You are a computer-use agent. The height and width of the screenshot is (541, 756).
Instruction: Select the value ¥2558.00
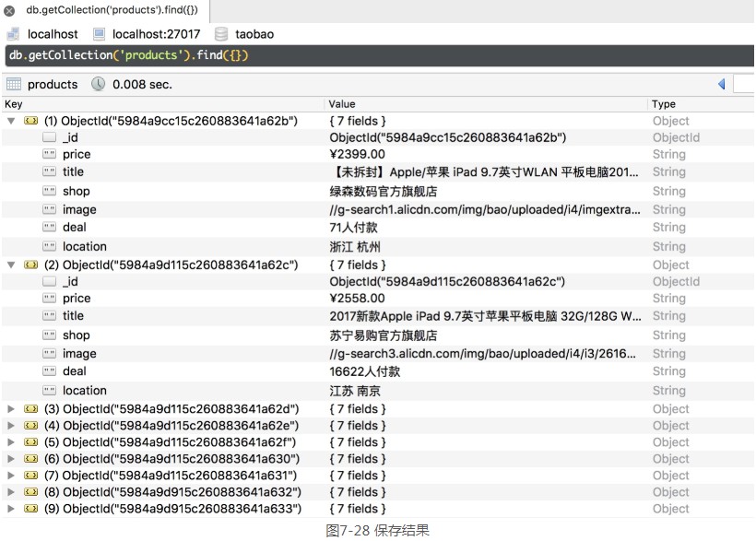(x=358, y=299)
